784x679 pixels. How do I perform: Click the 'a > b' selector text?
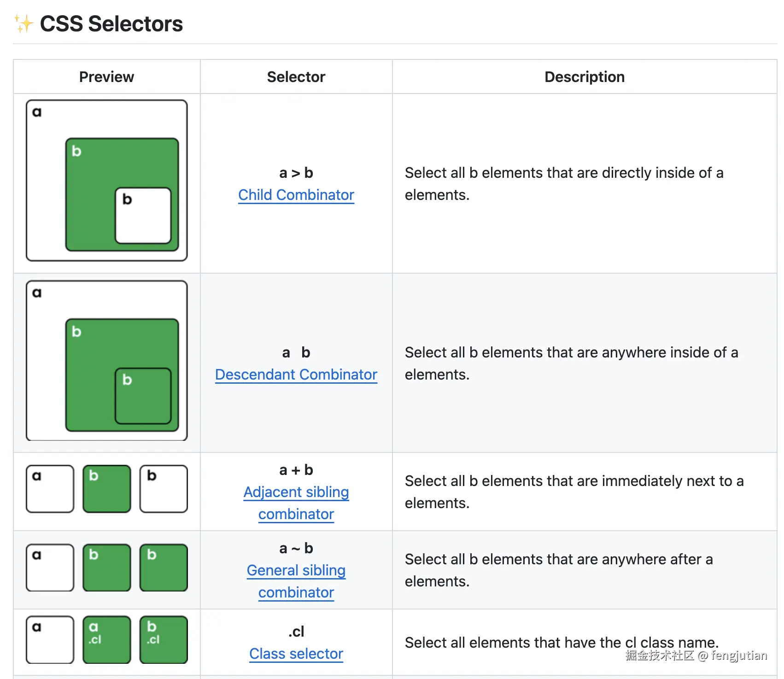pyautogui.click(x=296, y=173)
